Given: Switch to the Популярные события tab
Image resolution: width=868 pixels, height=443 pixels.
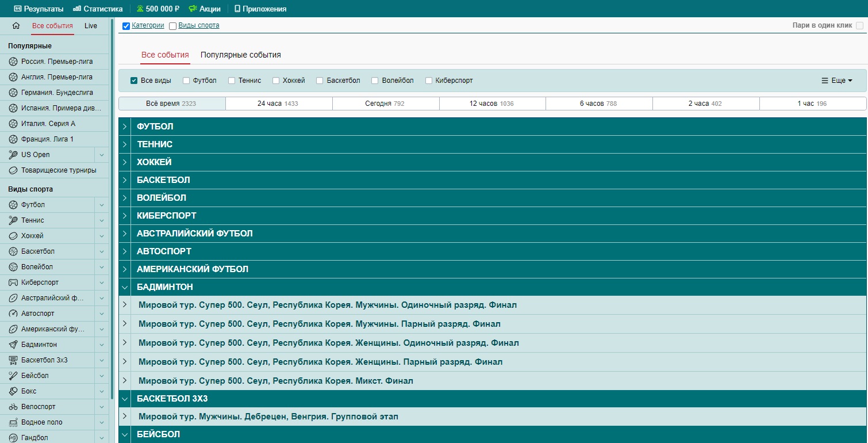Looking at the screenshot, I should [240, 55].
